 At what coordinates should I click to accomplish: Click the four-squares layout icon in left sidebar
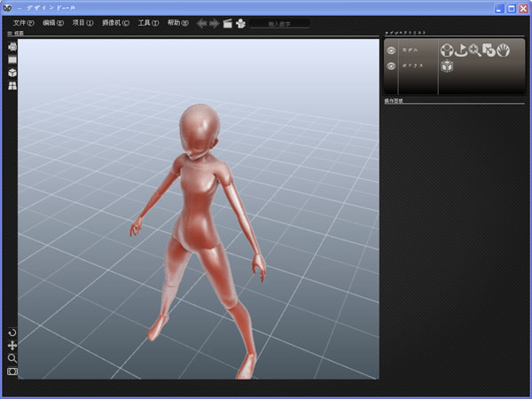pyautogui.click(x=12, y=86)
